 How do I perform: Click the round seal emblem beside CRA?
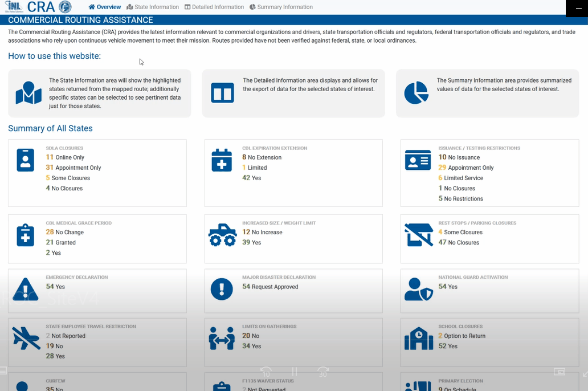pos(66,7)
